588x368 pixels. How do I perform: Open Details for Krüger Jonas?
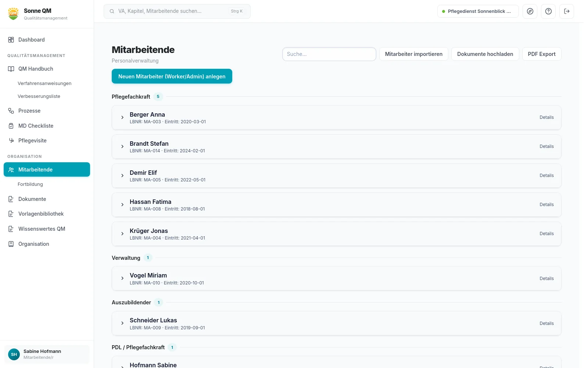(x=546, y=234)
